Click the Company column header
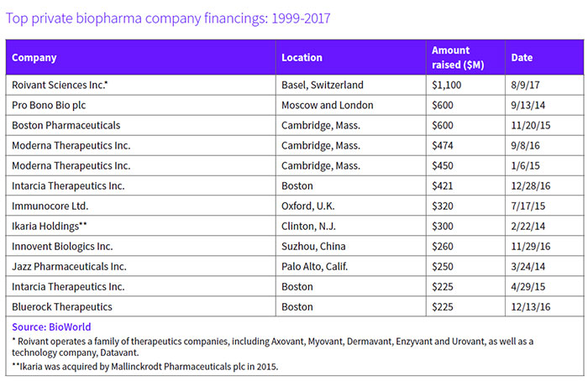The image size is (588, 381). (x=34, y=58)
